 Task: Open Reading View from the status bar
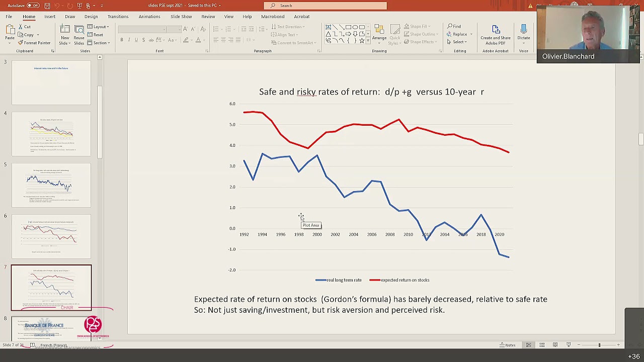coord(555,345)
